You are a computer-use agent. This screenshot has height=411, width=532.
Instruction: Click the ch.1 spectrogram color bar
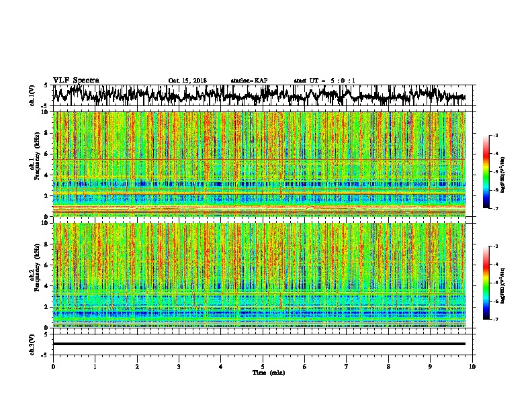pos(486,172)
